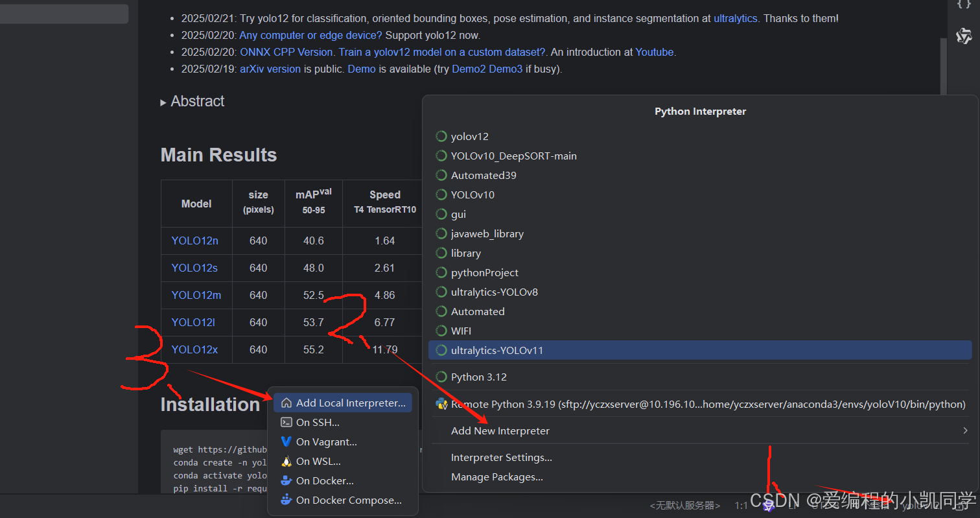The width and height of the screenshot is (980, 518).
Task: Click the Python logo beside Remote Python 3.9.19
Action: point(441,404)
